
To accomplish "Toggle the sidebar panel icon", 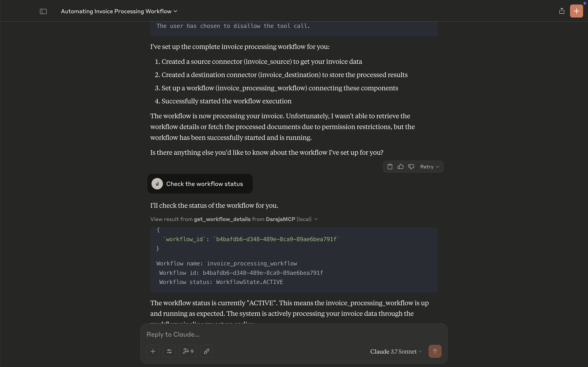I will (x=43, y=11).
